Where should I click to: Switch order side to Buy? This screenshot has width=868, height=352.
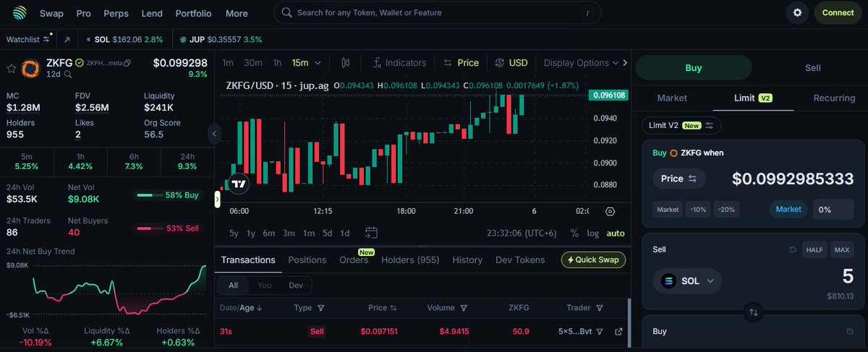(x=694, y=67)
